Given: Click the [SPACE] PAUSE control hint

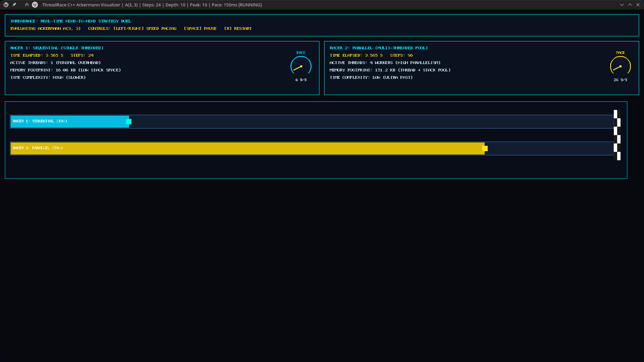Looking at the screenshot, I should click(200, 28).
